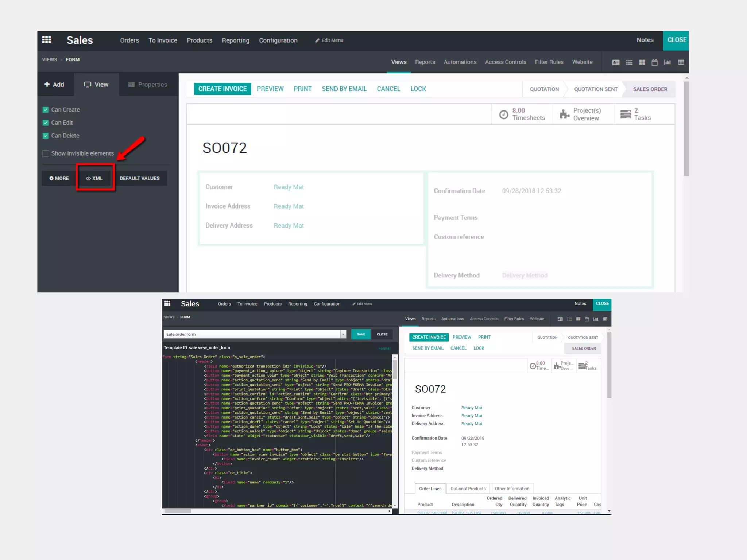Screen dimensions: 747x560
Task: Switch to Form view icon in the larger window
Action: tap(616, 62)
